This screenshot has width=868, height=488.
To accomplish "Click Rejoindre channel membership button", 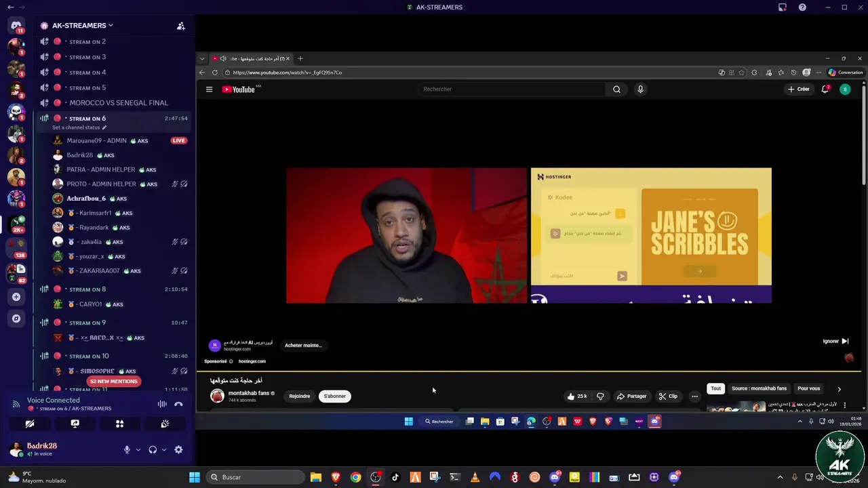I will coord(299,396).
